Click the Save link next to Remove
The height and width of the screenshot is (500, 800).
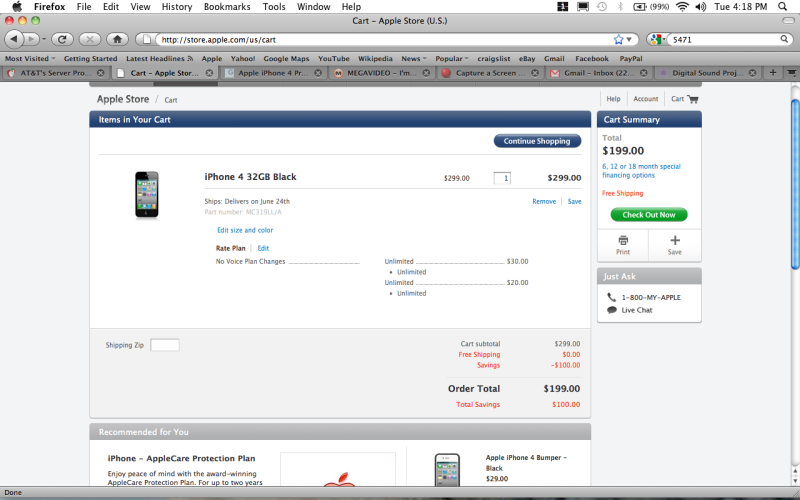click(x=574, y=202)
